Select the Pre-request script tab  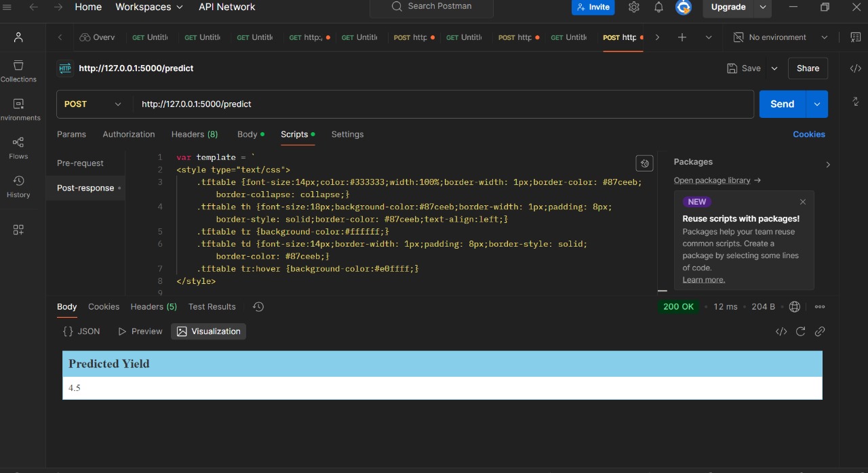pos(80,163)
